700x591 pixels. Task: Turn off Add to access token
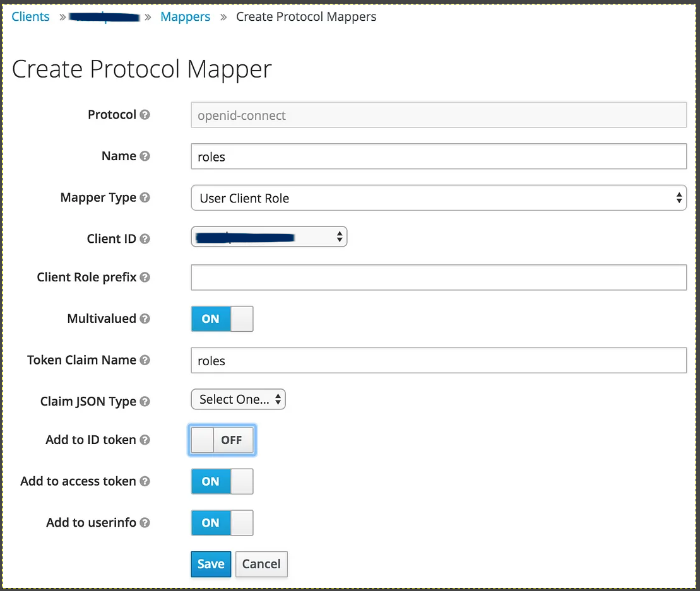point(222,481)
